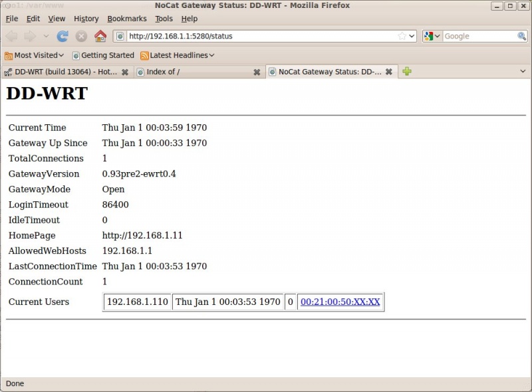Open the Tools menu
The image size is (532, 392).
point(164,19)
